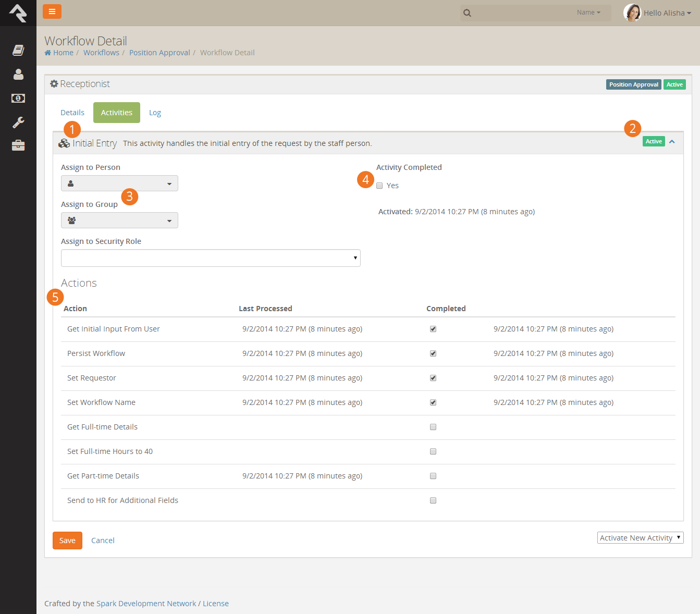Click the home icon in breadcrumb

(x=48, y=53)
